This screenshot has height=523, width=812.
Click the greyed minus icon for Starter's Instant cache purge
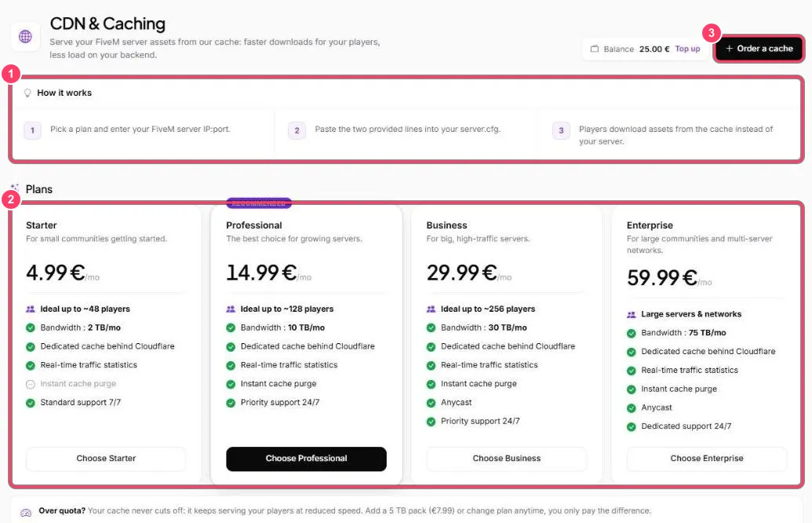click(x=30, y=384)
